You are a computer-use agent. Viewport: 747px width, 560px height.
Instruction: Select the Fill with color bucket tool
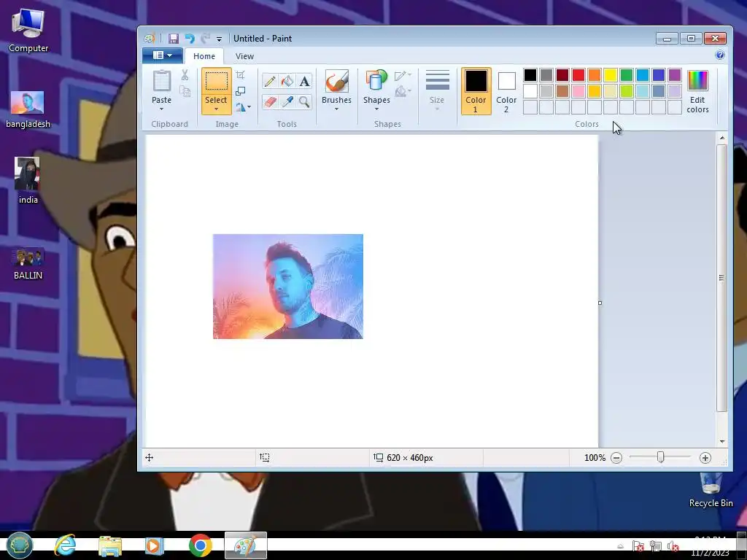click(287, 81)
